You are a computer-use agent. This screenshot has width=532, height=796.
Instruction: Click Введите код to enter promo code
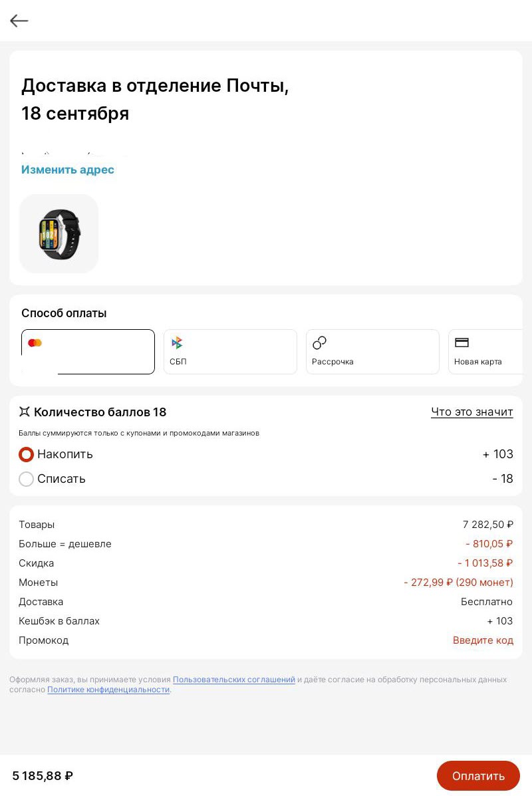[x=483, y=640]
